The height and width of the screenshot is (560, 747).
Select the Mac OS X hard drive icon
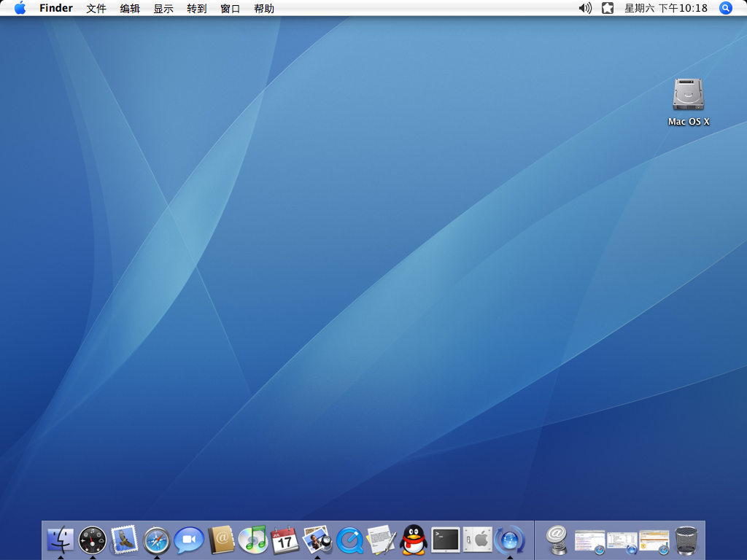[x=689, y=95]
